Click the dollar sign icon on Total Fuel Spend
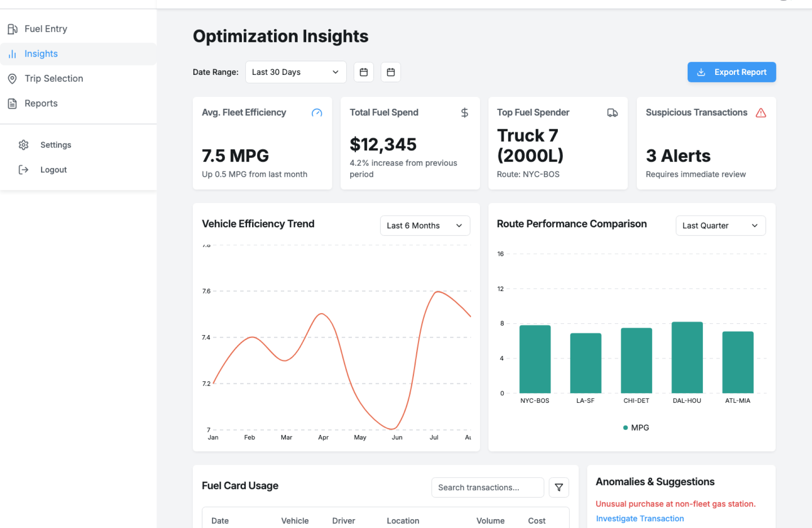 pyautogui.click(x=464, y=113)
